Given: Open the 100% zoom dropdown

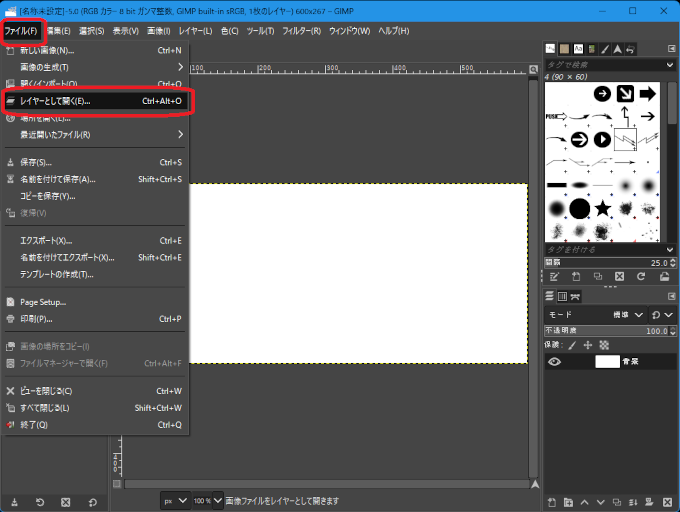Looking at the screenshot, I should [218, 501].
